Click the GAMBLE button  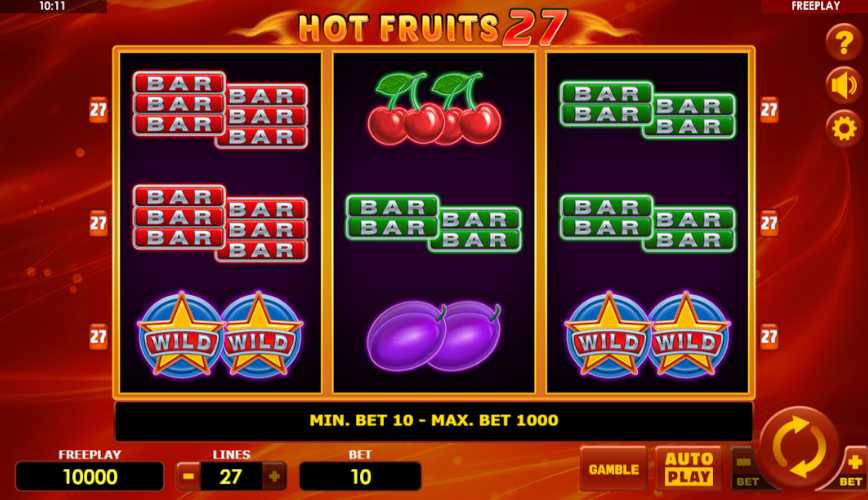(613, 469)
